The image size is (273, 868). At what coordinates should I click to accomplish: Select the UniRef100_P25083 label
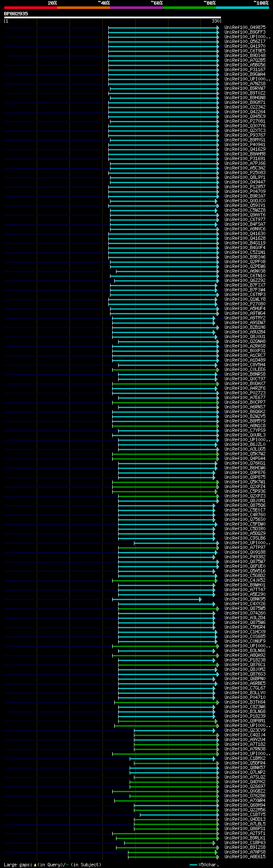coord(245,172)
